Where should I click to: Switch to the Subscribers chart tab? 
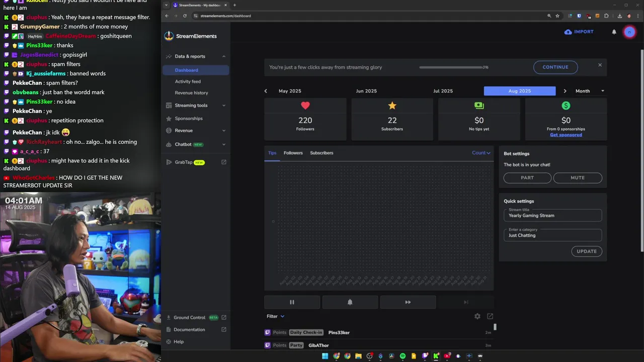coord(321,153)
